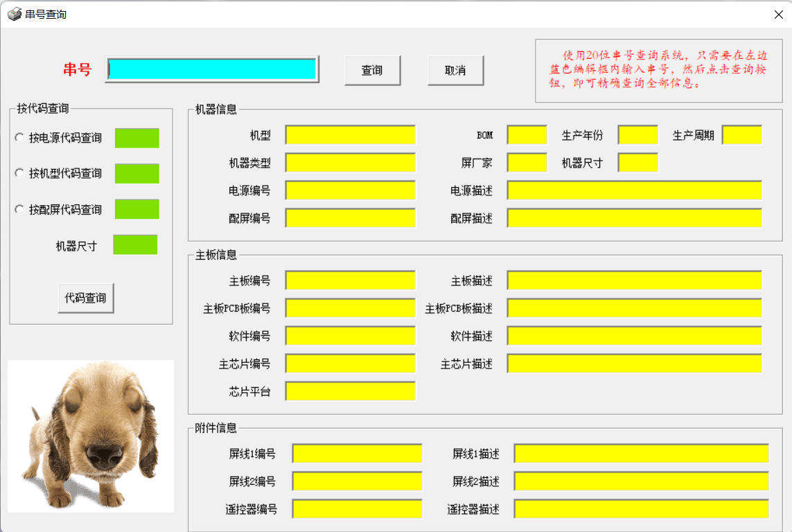792x532 pixels.
Task: Click the app icon in title bar
Action: pos(14,14)
